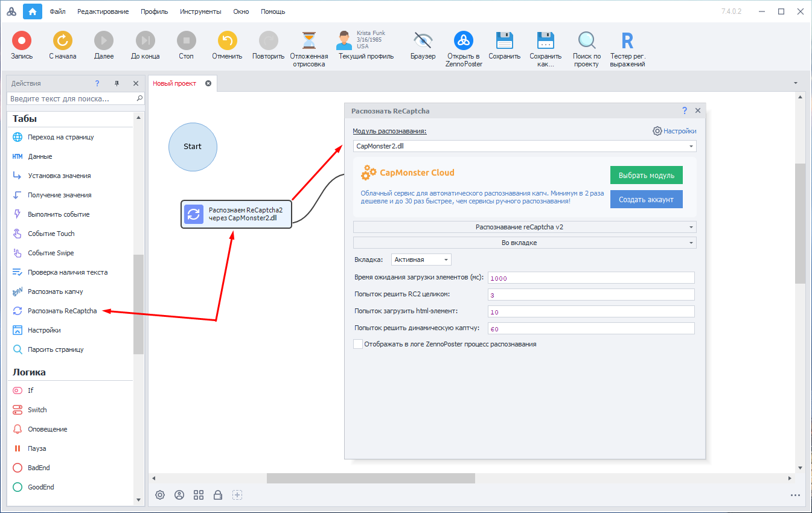Open the Инструменты menu
The width and height of the screenshot is (812, 513).
tap(200, 11)
